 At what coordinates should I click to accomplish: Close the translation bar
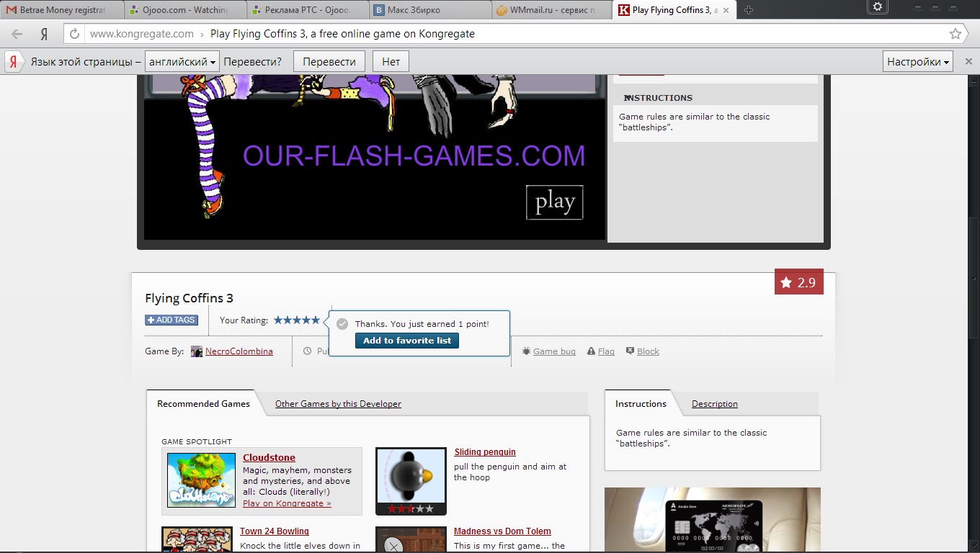[x=968, y=62]
